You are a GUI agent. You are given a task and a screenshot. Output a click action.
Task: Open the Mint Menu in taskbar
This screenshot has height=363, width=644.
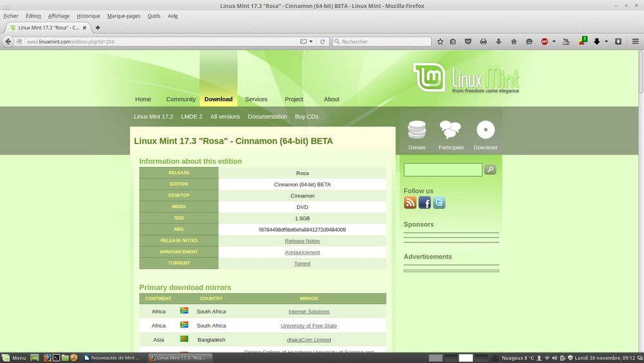(14, 358)
